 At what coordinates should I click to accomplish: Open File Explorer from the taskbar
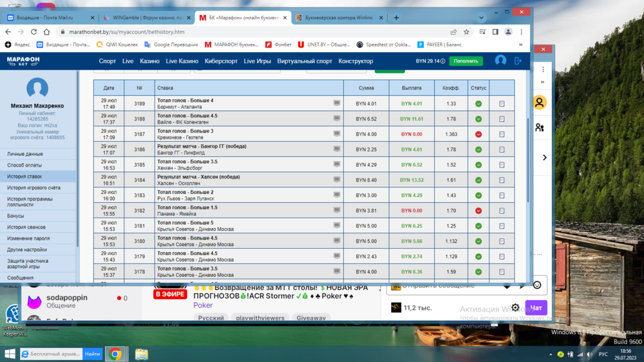pos(141,354)
